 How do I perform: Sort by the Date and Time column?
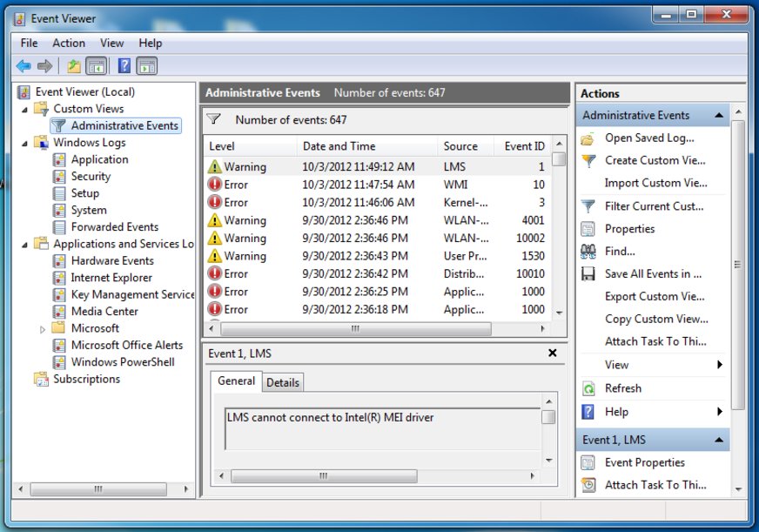pyautogui.click(x=339, y=146)
